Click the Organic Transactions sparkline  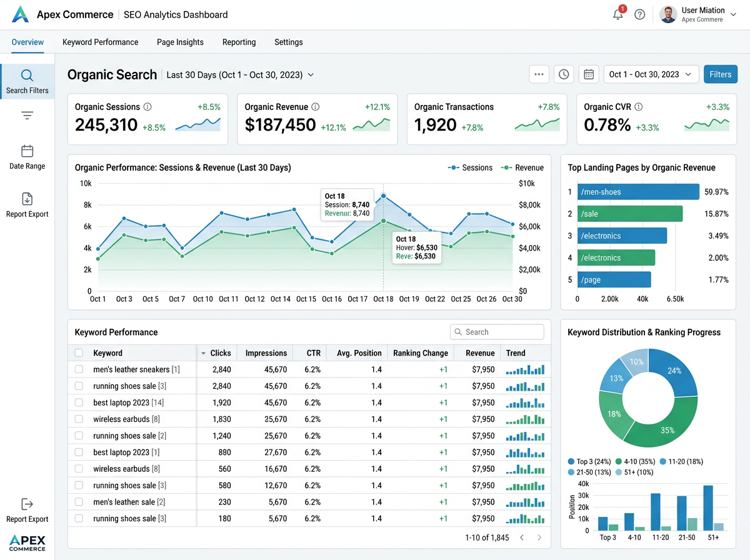coord(537,125)
